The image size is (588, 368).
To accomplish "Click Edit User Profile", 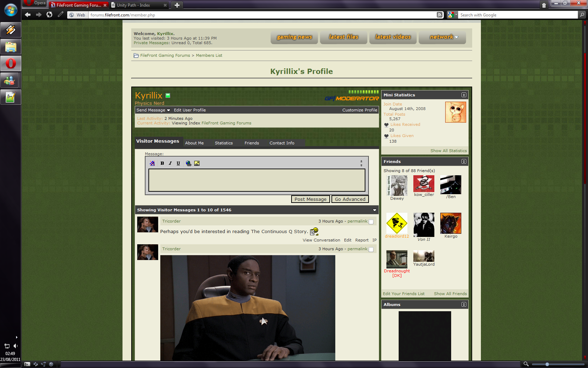I will coord(190,110).
